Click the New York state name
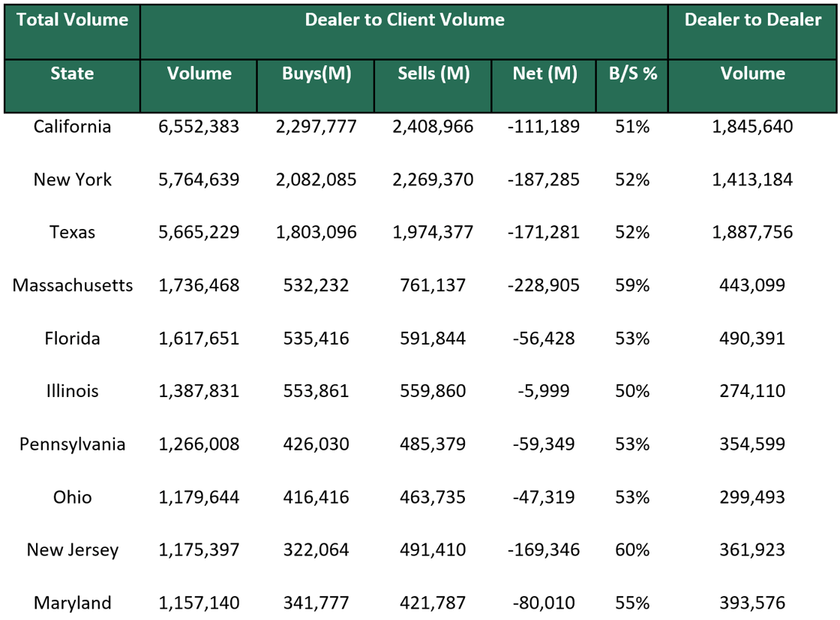This screenshot has height=620, width=840. point(72,179)
